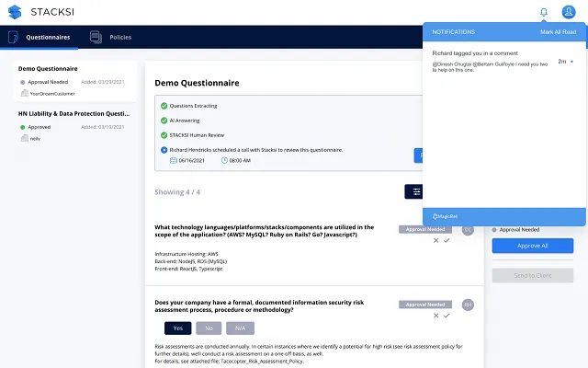Reject the technology languages answer
Screen dimensions: 588x368
[x=435, y=241]
